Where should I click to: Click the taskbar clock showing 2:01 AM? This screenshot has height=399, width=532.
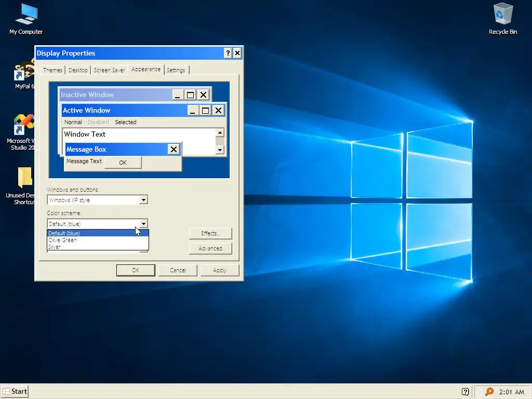(x=512, y=392)
